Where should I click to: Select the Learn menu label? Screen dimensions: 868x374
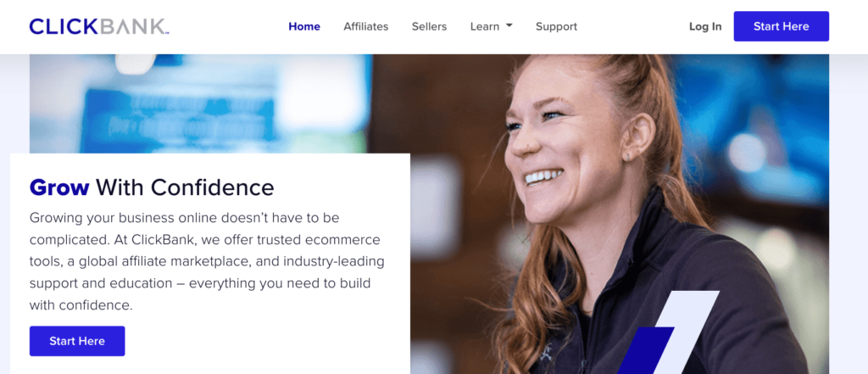(x=485, y=26)
